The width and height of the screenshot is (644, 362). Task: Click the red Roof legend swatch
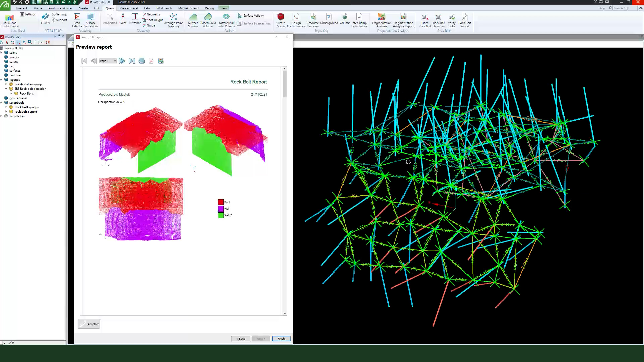tap(221, 202)
